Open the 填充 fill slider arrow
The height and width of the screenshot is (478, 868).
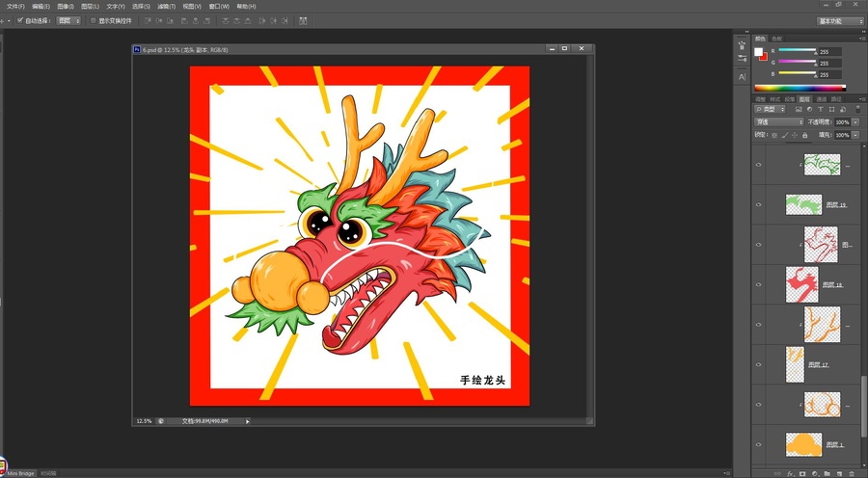tap(855, 135)
